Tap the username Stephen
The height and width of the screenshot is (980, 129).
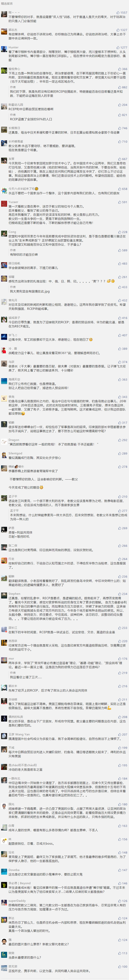pos(14,594)
